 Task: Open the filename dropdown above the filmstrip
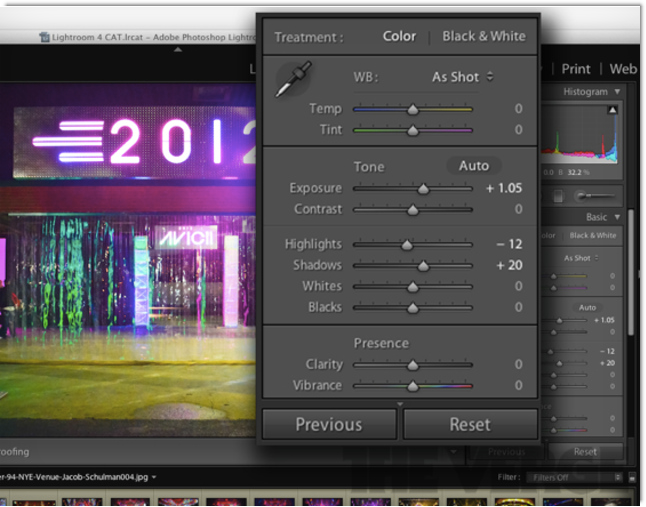(x=154, y=477)
